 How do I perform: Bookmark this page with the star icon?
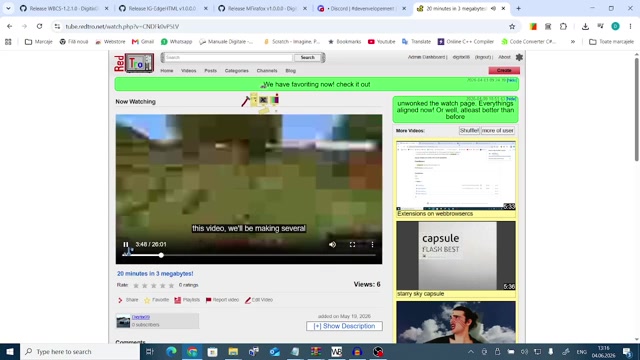(512, 27)
